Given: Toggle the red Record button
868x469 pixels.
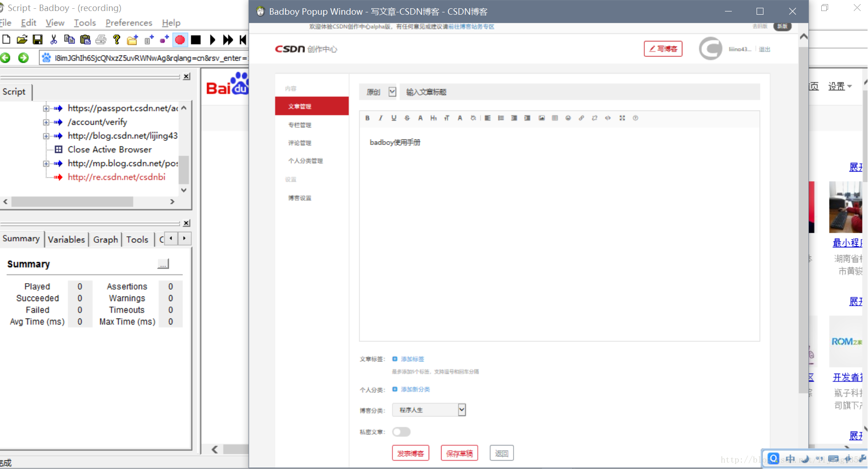Looking at the screenshot, I should pos(180,40).
